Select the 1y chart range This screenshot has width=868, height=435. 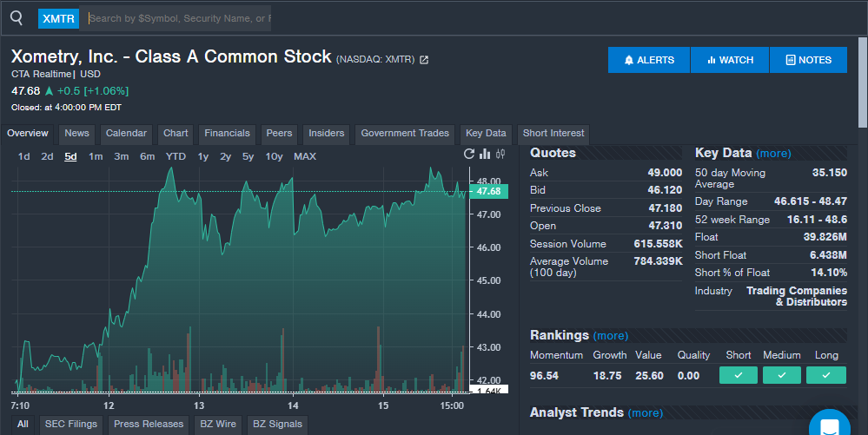203,156
